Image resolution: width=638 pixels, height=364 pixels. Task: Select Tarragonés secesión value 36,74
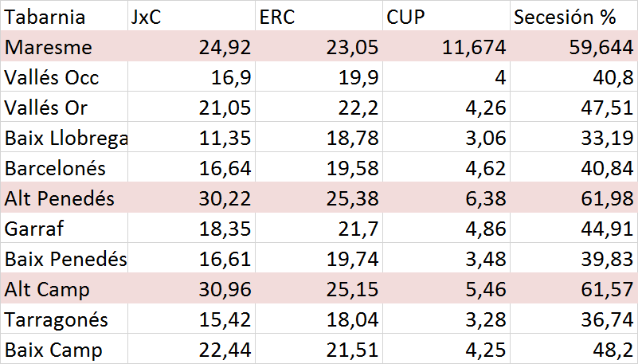(x=607, y=319)
